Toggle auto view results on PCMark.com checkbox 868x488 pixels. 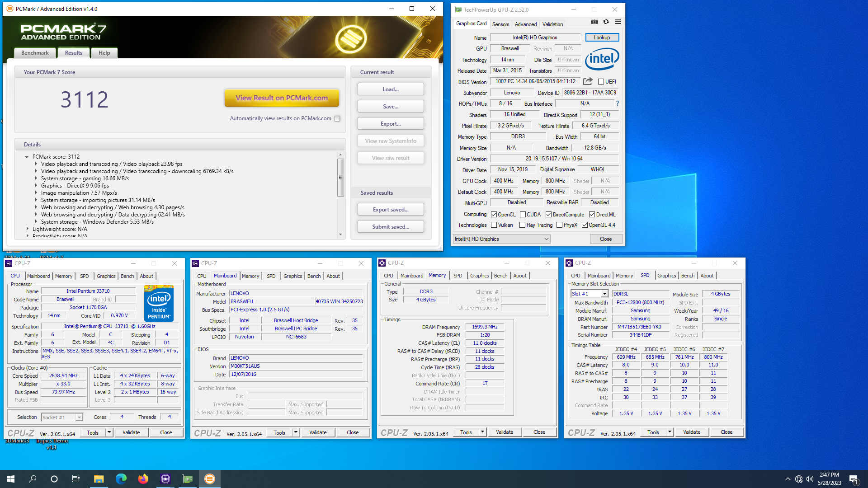(337, 118)
